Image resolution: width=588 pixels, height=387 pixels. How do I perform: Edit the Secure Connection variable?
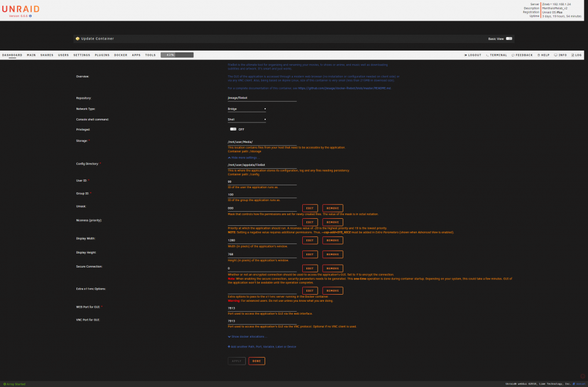point(310,269)
